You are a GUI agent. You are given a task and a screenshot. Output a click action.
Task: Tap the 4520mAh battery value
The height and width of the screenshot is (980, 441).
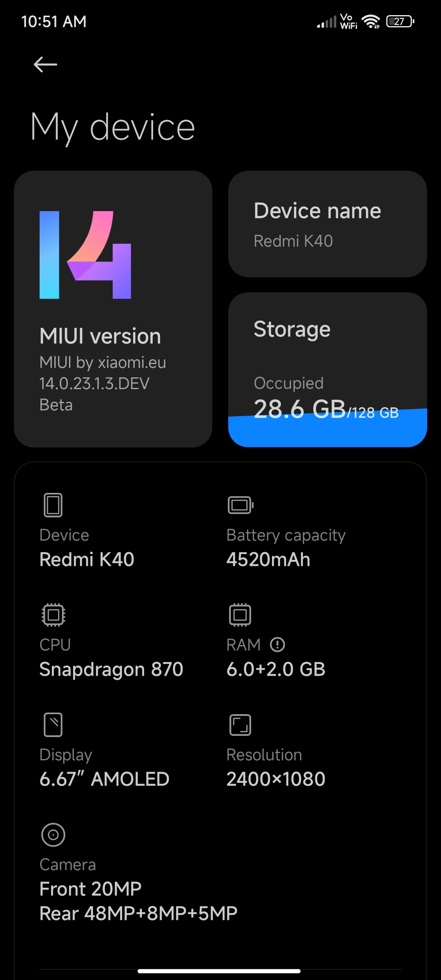click(x=268, y=559)
